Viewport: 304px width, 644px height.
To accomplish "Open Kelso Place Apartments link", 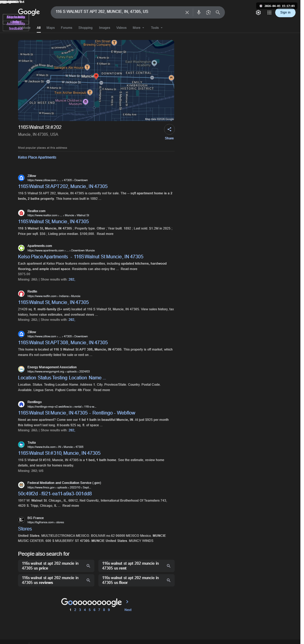I will tap(37, 157).
